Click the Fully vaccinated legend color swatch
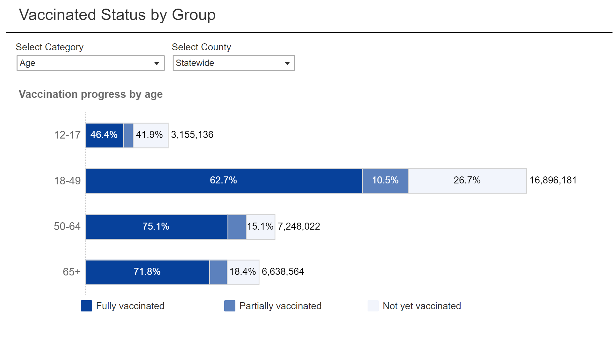This screenshot has height=364, width=616. click(86, 306)
